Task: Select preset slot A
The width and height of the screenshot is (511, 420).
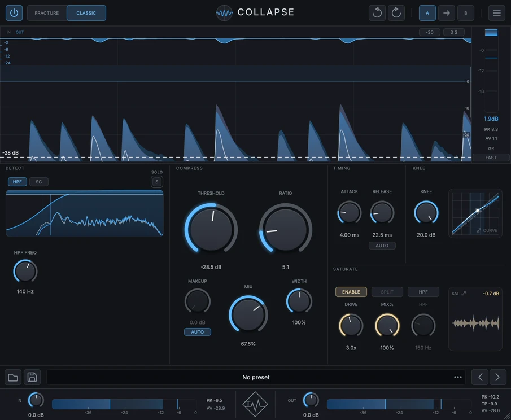Action: click(427, 13)
